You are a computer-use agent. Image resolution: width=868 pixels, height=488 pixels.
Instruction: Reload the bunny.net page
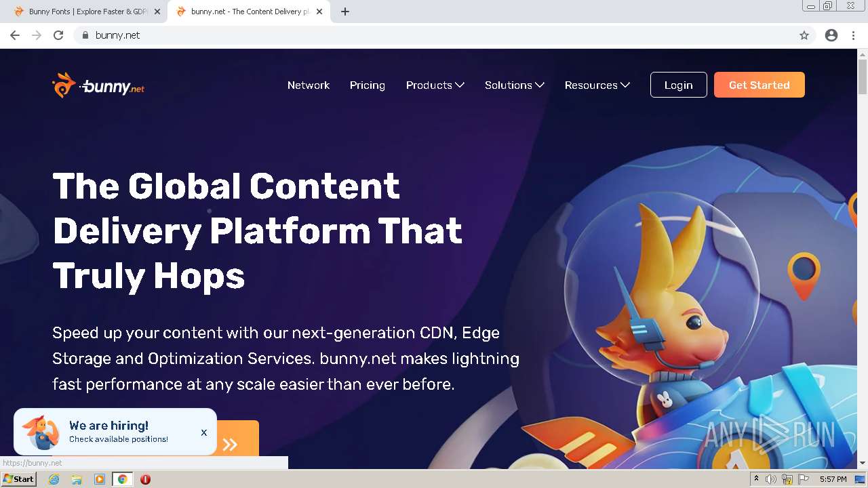click(58, 35)
